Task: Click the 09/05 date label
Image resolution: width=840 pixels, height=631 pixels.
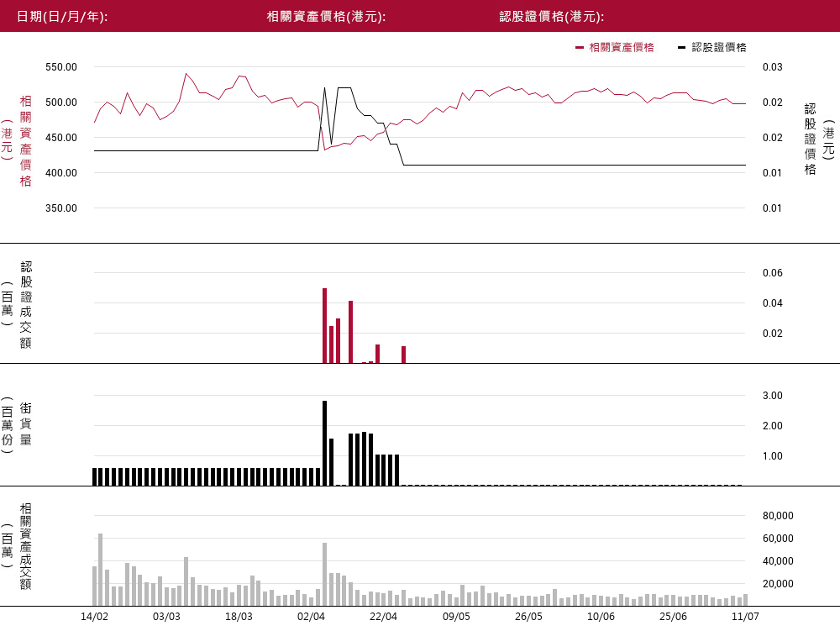Action: (456, 616)
